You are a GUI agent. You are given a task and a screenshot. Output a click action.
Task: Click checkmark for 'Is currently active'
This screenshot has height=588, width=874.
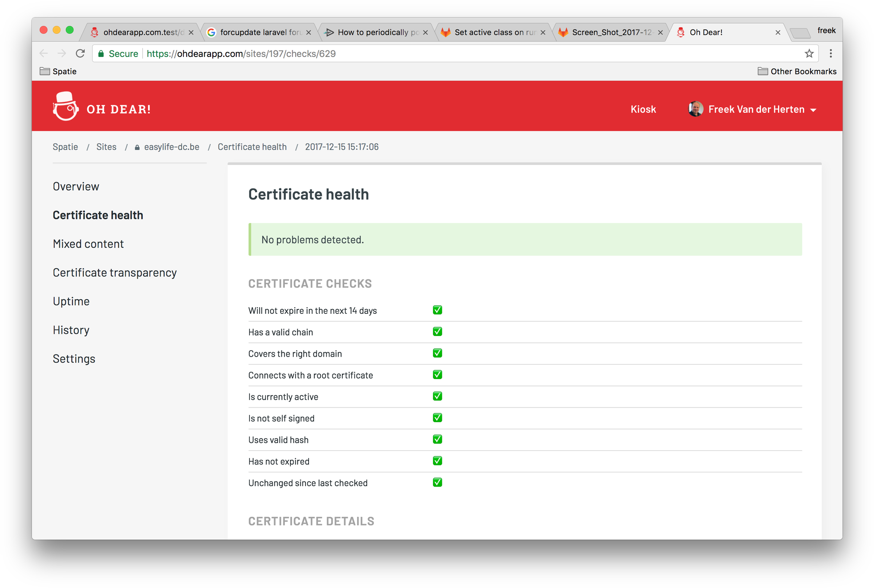[x=437, y=396]
